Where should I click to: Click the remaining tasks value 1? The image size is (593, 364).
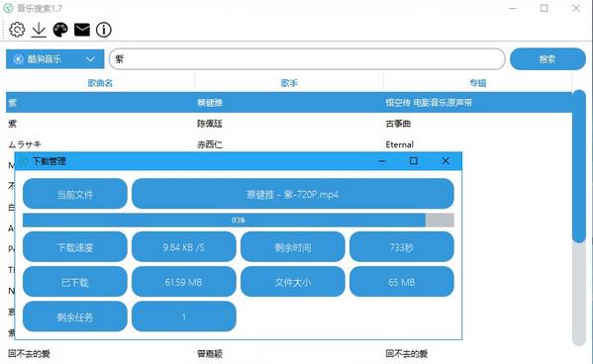[x=184, y=317]
